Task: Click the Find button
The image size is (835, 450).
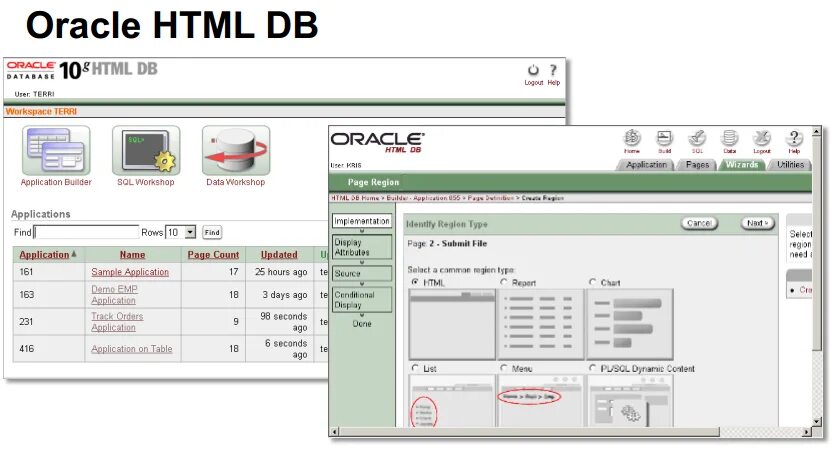Action: click(212, 232)
